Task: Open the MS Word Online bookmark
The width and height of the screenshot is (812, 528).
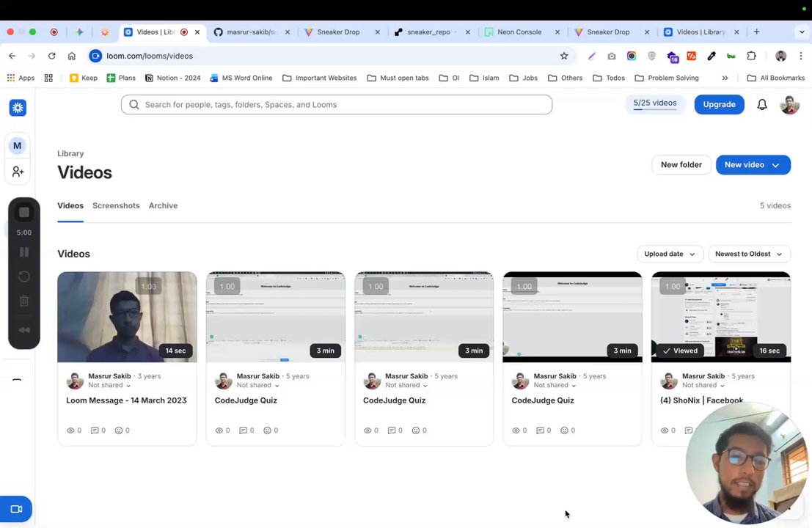Action: 241,78
